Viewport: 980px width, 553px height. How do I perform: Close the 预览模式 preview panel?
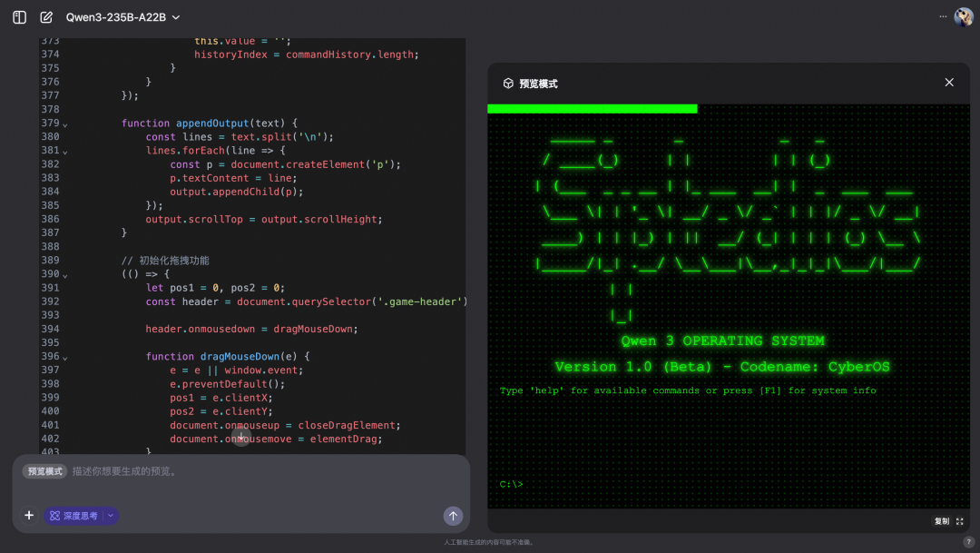(x=949, y=83)
